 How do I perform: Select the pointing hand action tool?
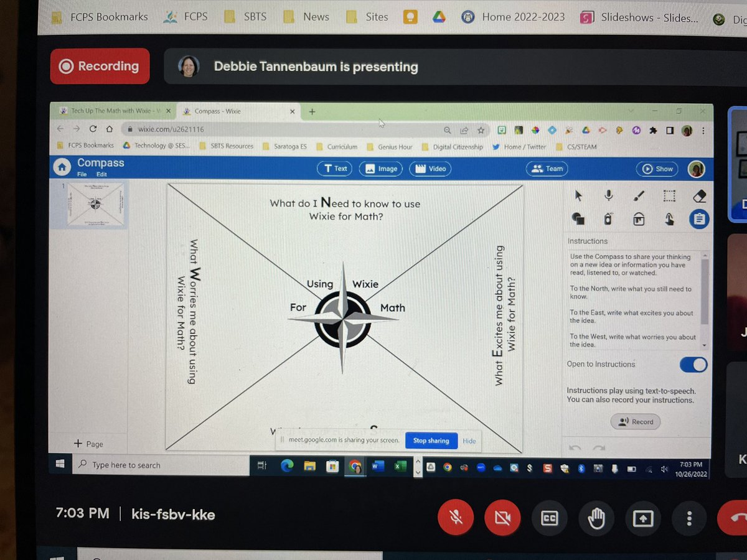click(669, 218)
